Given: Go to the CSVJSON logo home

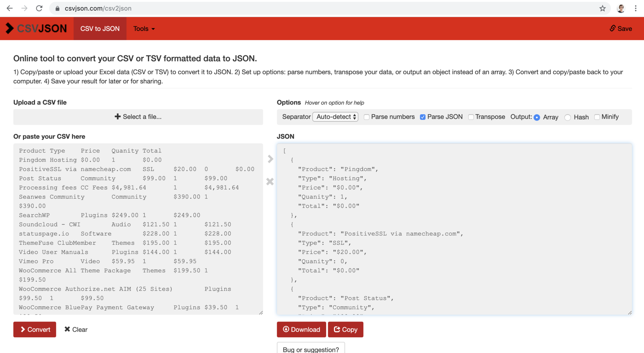Looking at the screenshot, I should pyautogui.click(x=36, y=28).
